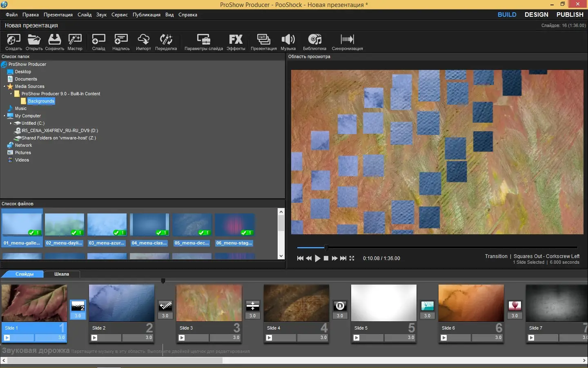Collapse the Media Sources tree node
Screen dimensions: 588x368
click(x=4, y=87)
